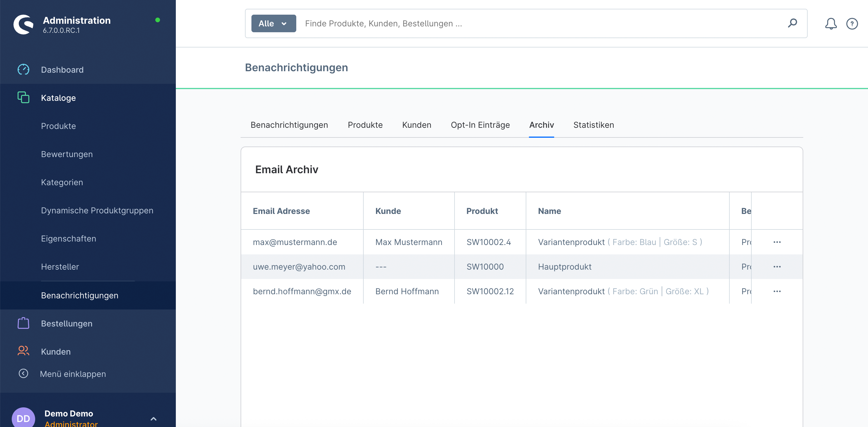Switch to the Kunden tab
Viewport: 868px width, 427px height.
pos(416,125)
